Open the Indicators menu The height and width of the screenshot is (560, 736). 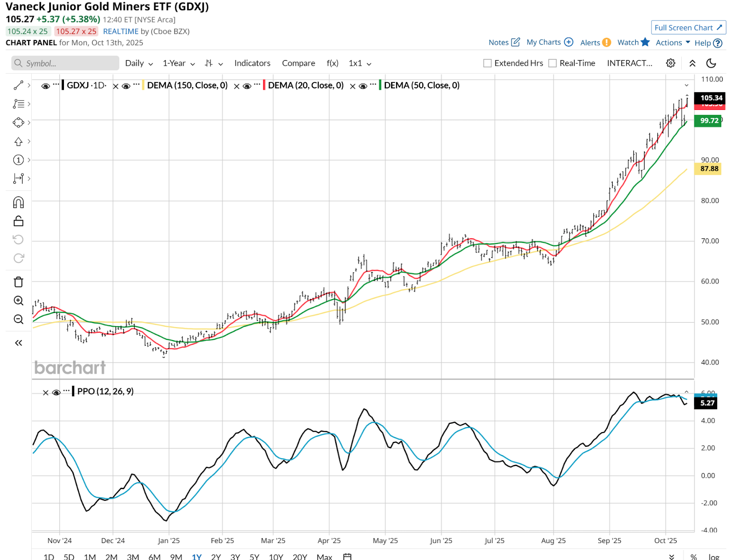pos(252,63)
